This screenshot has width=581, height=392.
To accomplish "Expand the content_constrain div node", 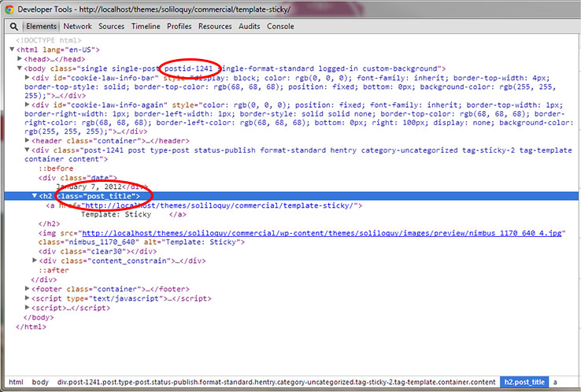I will pyautogui.click(x=35, y=261).
